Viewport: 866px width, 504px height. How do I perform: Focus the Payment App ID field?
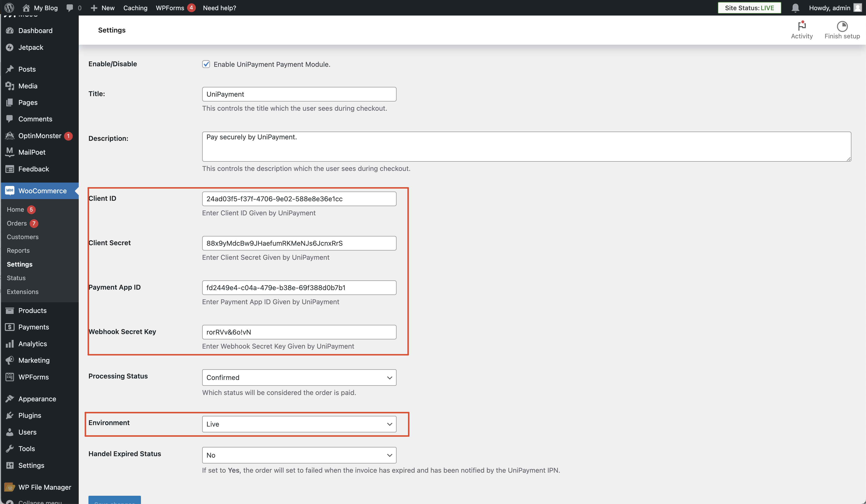[x=299, y=288]
